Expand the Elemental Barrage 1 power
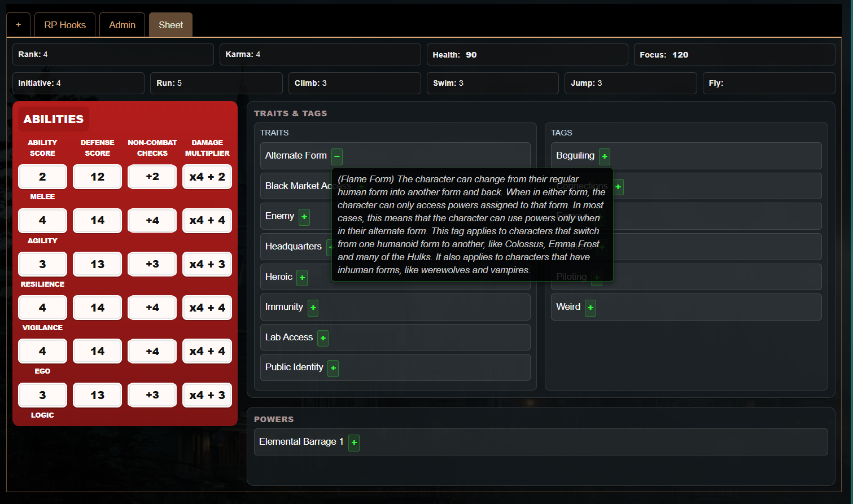The height and width of the screenshot is (504, 853). pyautogui.click(x=354, y=442)
